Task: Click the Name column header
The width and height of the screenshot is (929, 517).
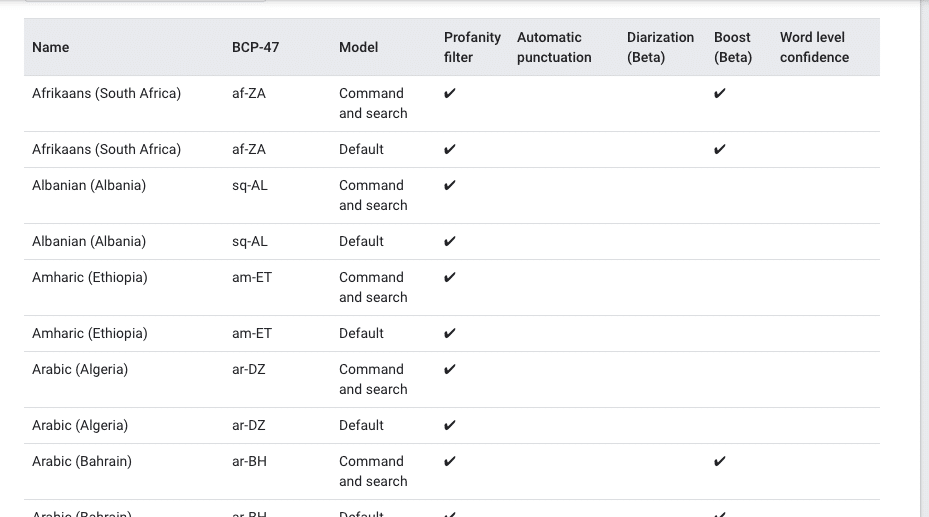Action: pos(50,47)
